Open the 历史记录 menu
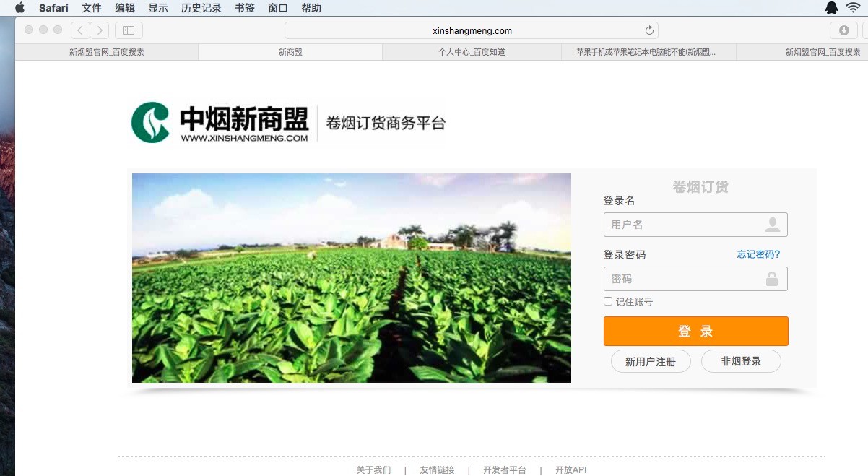868x476 pixels. coord(201,8)
